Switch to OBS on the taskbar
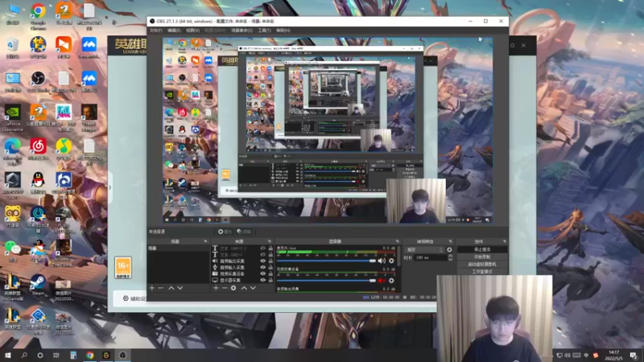The image size is (644, 362). [x=122, y=355]
